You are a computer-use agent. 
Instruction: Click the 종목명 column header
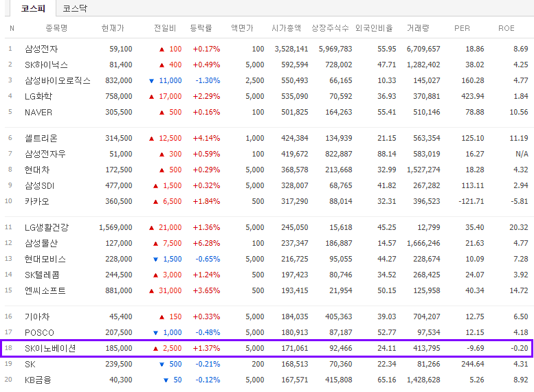click(x=56, y=28)
